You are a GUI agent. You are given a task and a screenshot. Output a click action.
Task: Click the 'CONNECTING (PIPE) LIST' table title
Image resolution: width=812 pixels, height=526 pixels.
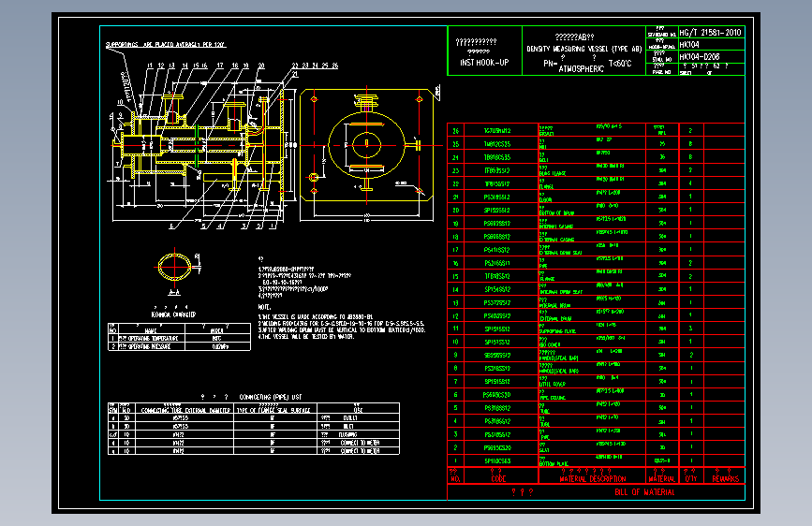[x=271, y=397]
